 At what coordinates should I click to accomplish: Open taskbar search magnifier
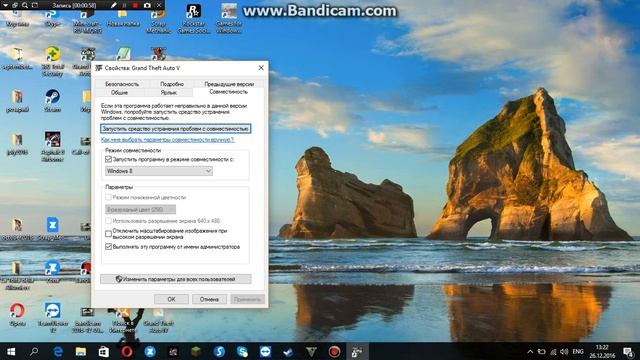click(x=34, y=351)
